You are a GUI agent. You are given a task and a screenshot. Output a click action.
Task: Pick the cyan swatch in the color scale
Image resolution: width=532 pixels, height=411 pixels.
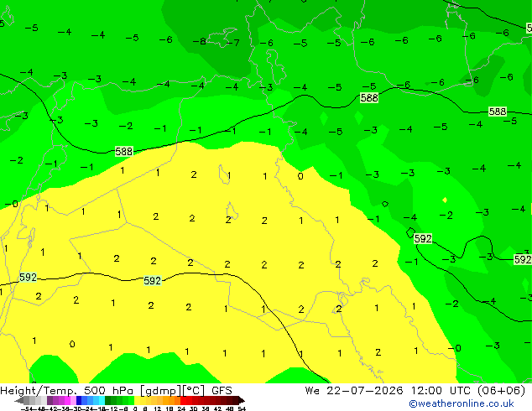pyautogui.click(x=102, y=400)
